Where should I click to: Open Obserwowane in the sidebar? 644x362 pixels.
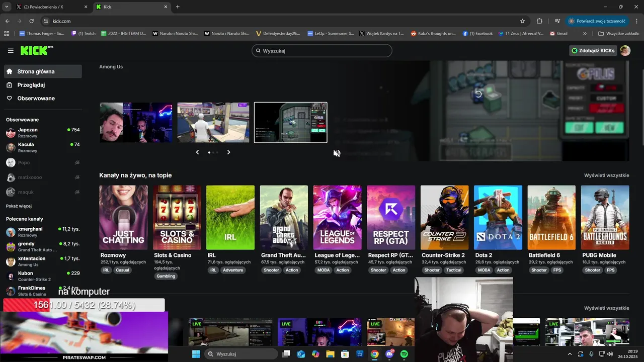pyautogui.click(x=43, y=99)
